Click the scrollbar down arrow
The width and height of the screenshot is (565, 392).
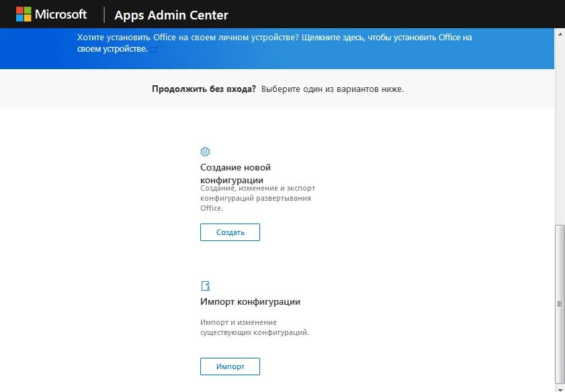tap(560, 389)
